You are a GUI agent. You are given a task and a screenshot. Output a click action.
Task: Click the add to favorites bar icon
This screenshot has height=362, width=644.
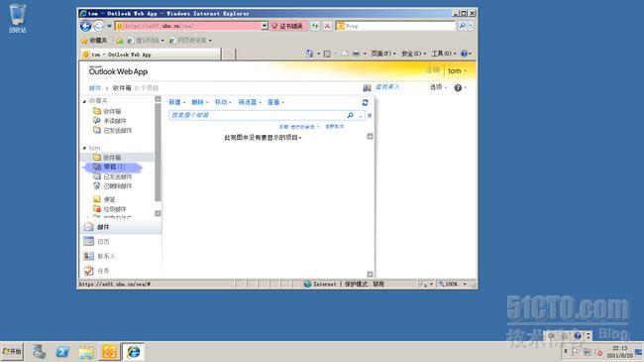tap(120, 41)
